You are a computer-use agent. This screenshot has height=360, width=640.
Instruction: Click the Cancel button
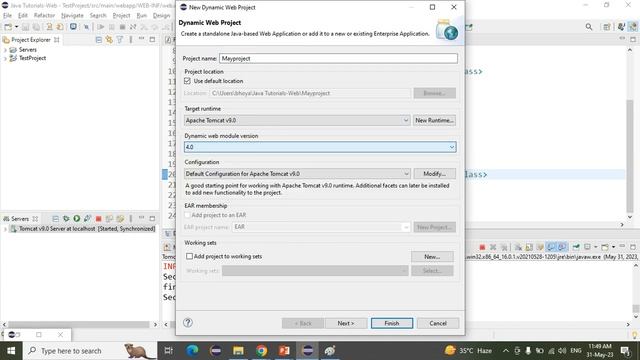point(438,323)
